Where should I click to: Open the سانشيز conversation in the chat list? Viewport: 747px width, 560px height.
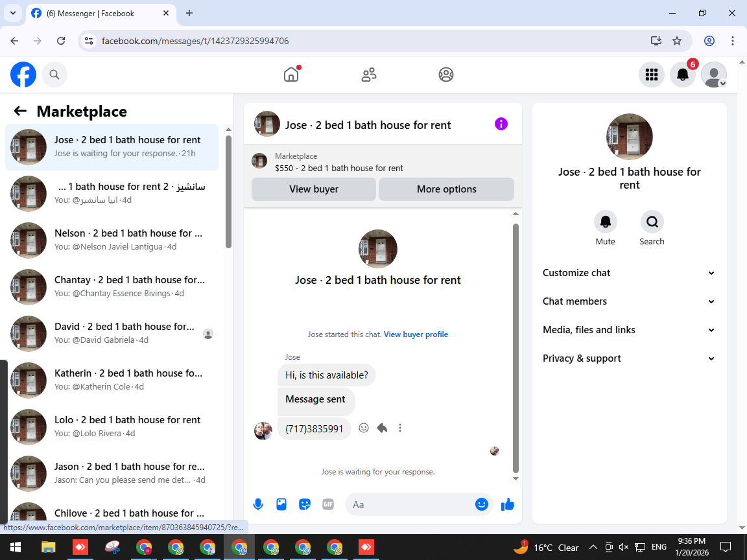[x=112, y=193]
